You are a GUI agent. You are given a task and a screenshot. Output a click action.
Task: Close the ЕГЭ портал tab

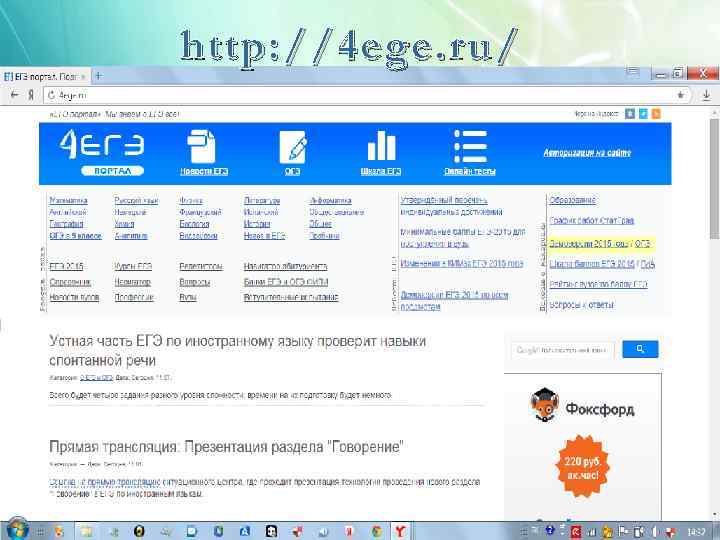[x=83, y=77]
